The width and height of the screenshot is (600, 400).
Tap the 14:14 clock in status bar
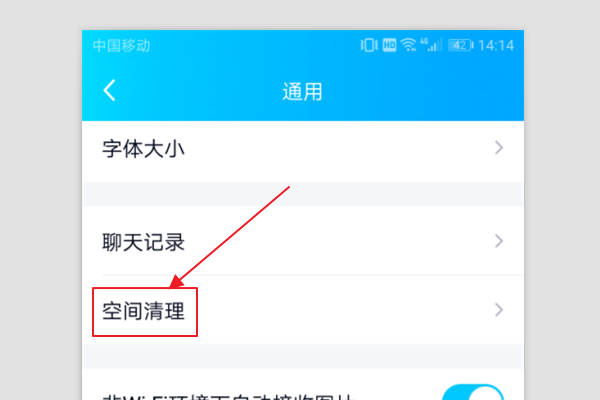pos(496,46)
